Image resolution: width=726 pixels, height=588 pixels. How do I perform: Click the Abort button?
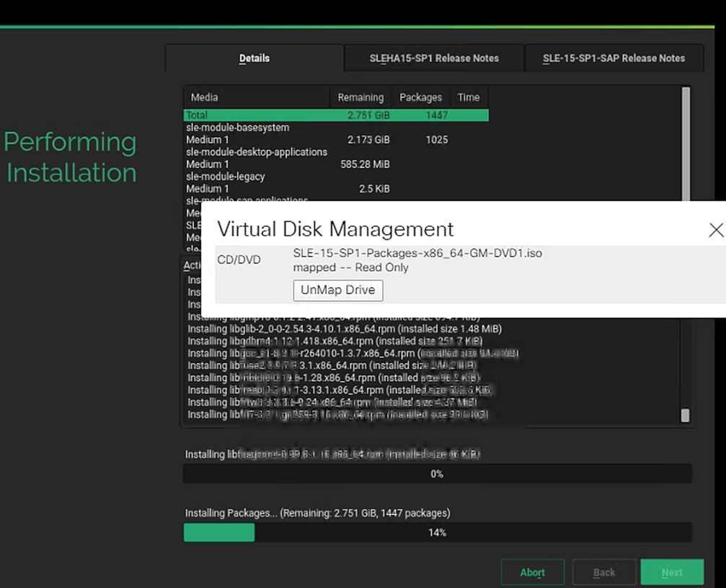click(x=533, y=572)
